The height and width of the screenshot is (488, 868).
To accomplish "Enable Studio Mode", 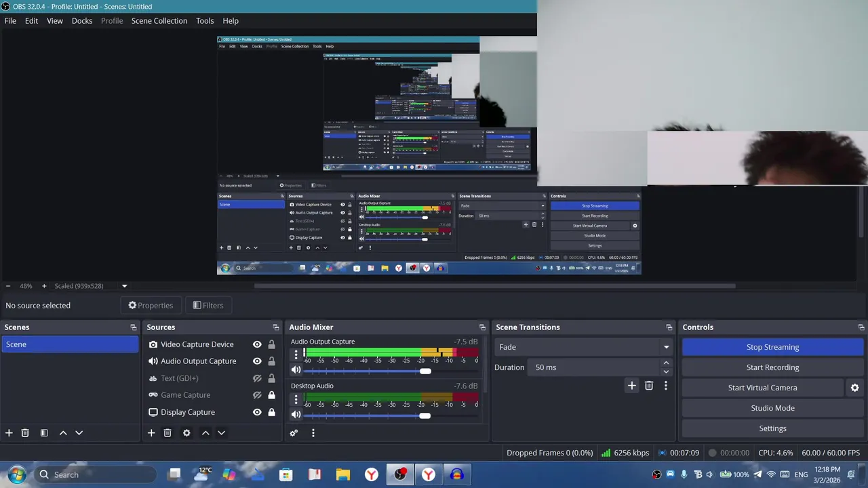I will [772, 408].
